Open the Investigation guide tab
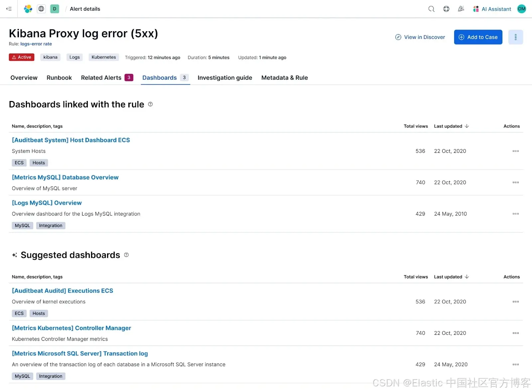Image resolution: width=532 pixels, height=392 pixels. [x=225, y=78]
